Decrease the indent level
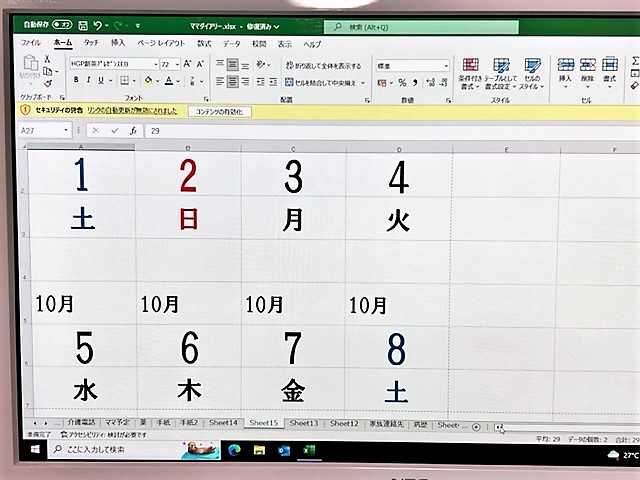The image size is (640, 480). [x=261, y=82]
